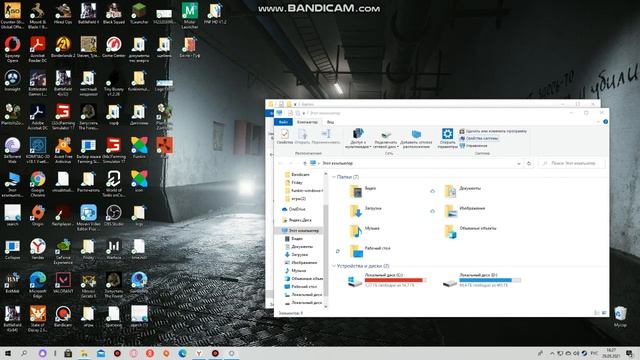Image resolution: width=640 pixels, height=360 pixels.
Task: Select Яндекс.Диск in the navigation pane
Action: pyautogui.click(x=297, y=220)
